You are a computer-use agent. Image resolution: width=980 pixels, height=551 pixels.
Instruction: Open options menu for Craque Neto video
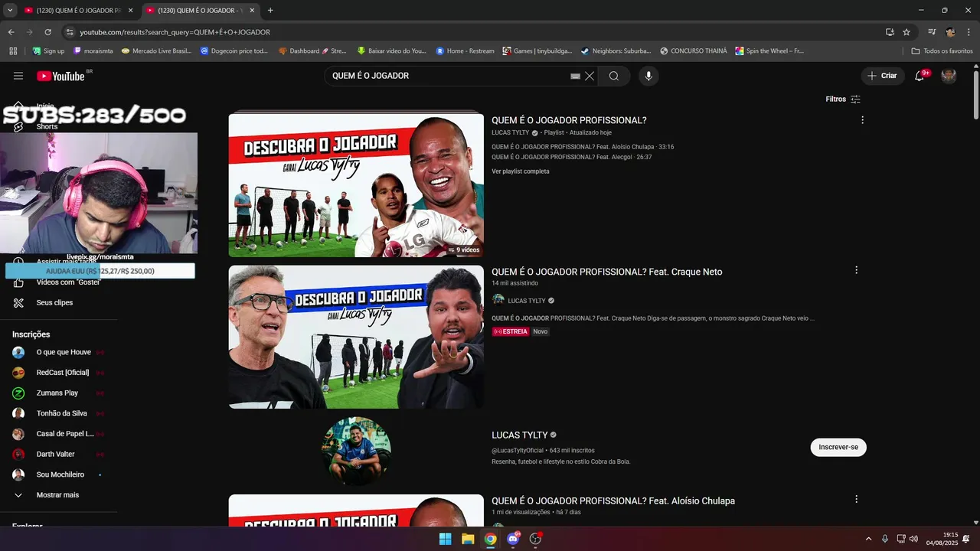click(856, 270)
